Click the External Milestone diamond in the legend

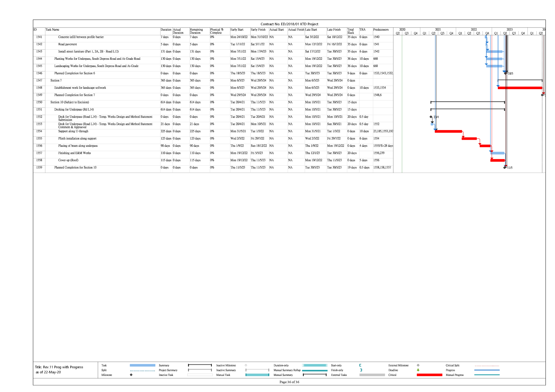pyautogui.click(x=418, y=365)
